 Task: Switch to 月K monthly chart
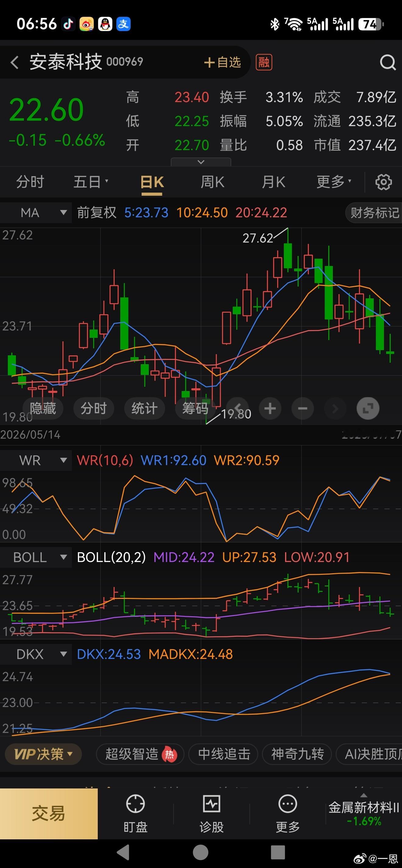273,182
